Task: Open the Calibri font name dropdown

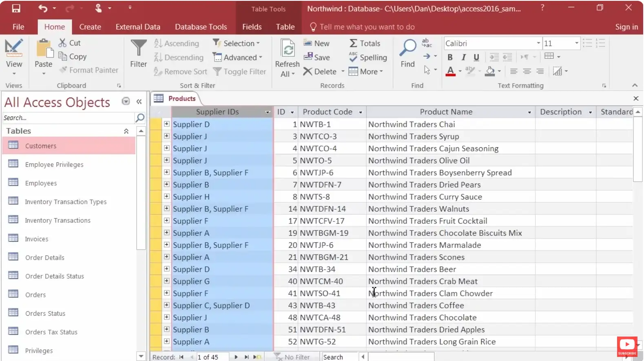Action: point(538,43)
